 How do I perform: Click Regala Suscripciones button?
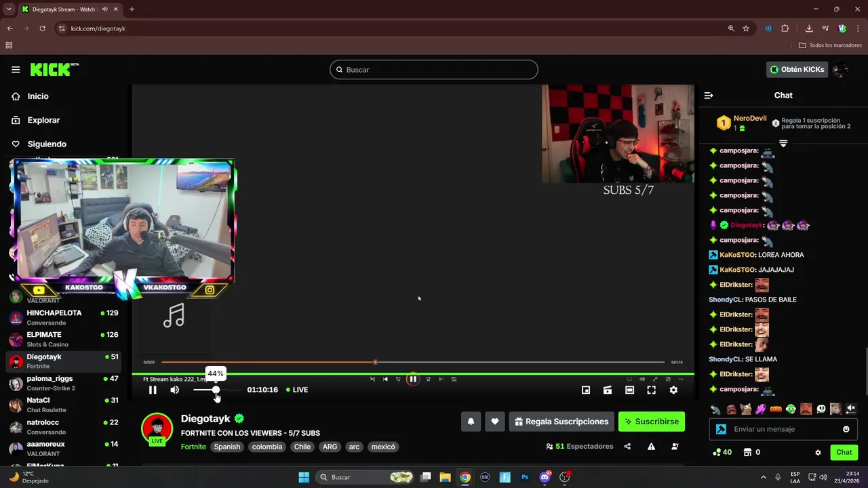561,422
